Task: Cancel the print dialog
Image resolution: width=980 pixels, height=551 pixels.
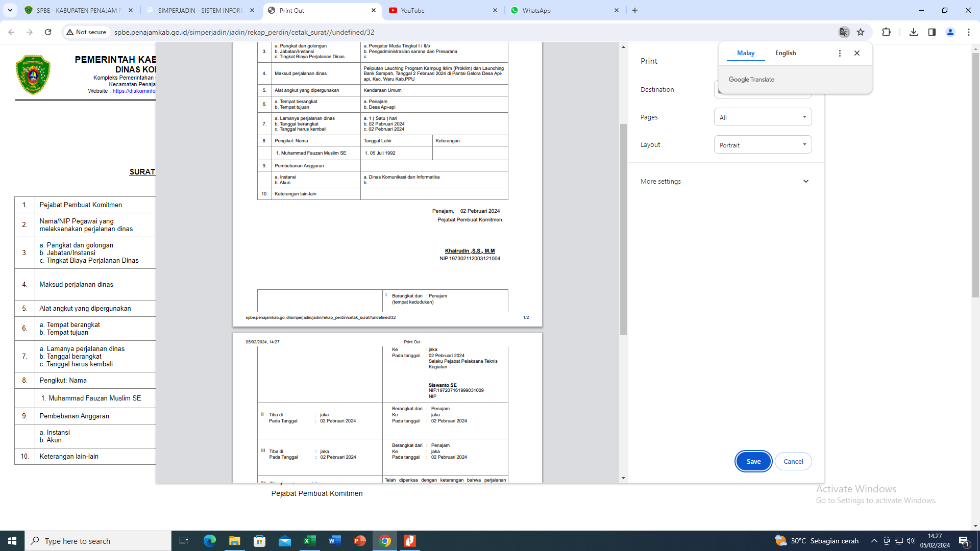Action: tap(793, 461)
